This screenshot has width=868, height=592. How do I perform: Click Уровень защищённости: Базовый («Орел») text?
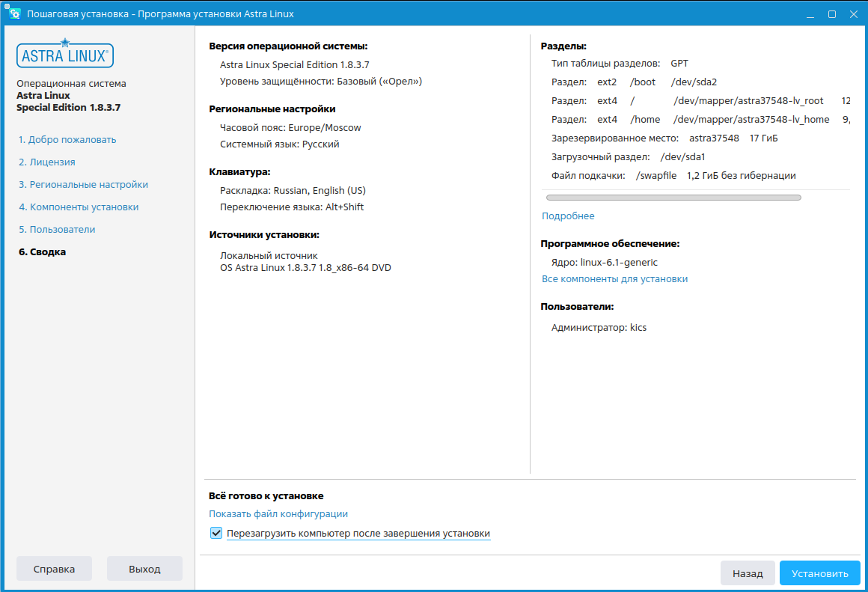(x=321, y=82)
